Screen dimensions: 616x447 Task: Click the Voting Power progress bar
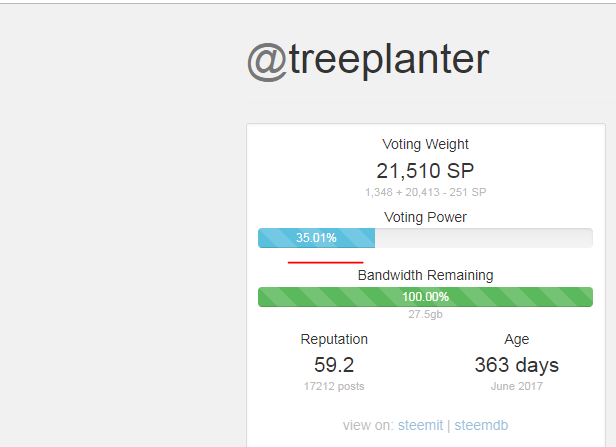tap(425, 238)
